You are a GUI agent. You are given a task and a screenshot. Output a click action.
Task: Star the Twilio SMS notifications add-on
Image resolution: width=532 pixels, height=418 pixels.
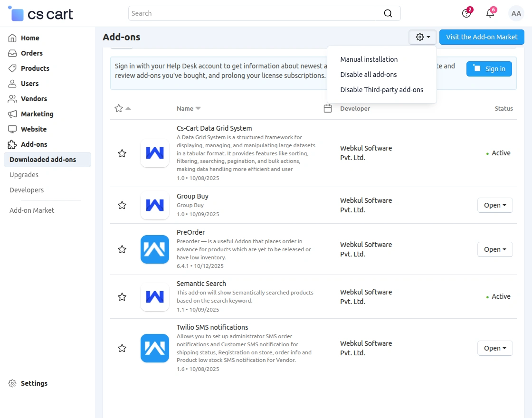pyautogui.click(x=122, y=348)
